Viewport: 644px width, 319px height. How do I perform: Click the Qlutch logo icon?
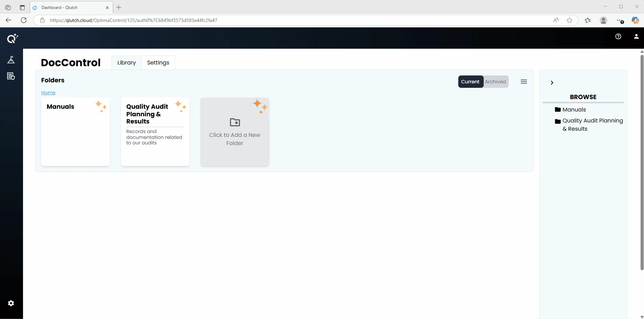coord(12,38)
